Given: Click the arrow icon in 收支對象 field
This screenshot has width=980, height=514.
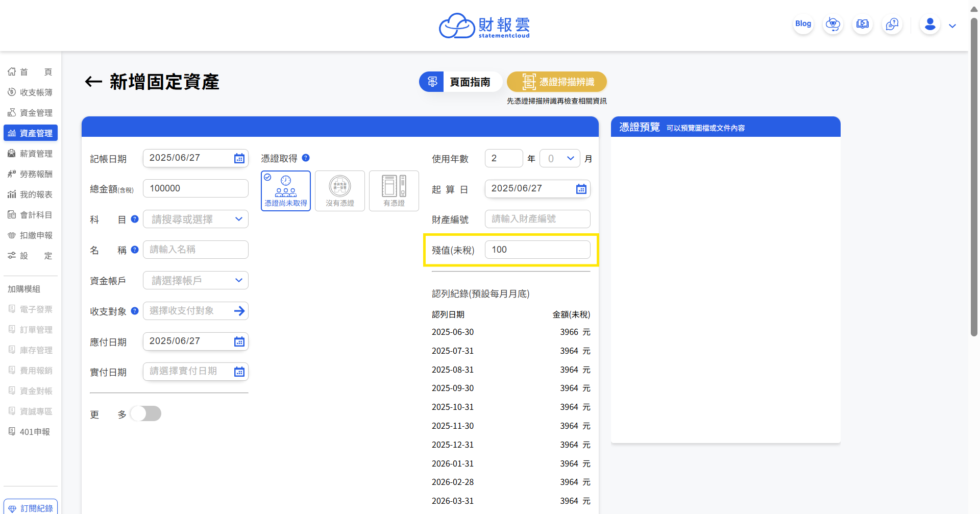Looking at the screenshot, I should click(x=239, y=311).
